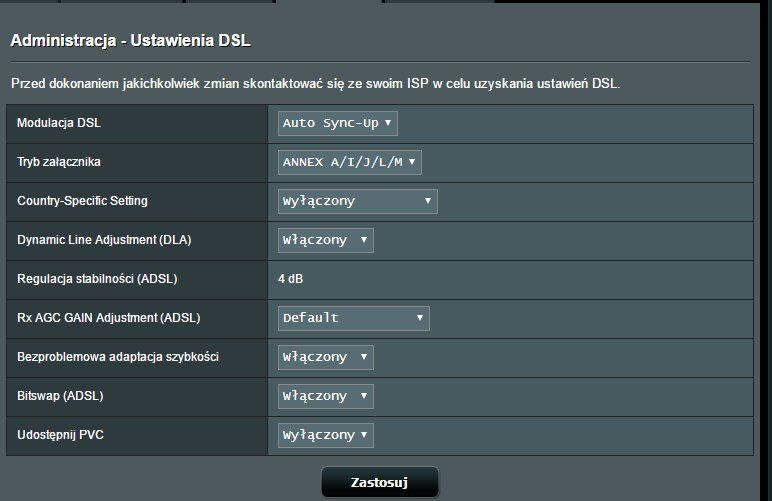The width and height of the screenshot is (772, 501).
Task: Open the Rx AGC GAIN Adjustment dropdown
Action: 353,318
